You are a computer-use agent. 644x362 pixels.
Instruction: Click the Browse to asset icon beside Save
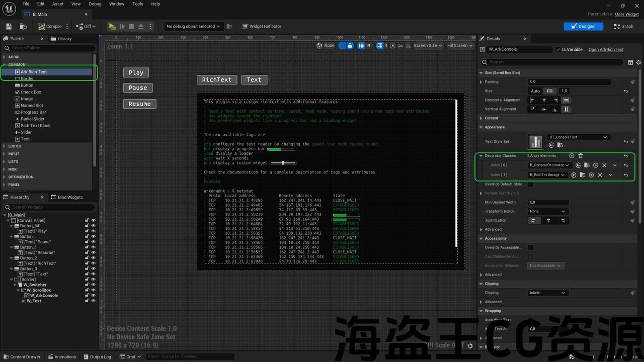23,26
